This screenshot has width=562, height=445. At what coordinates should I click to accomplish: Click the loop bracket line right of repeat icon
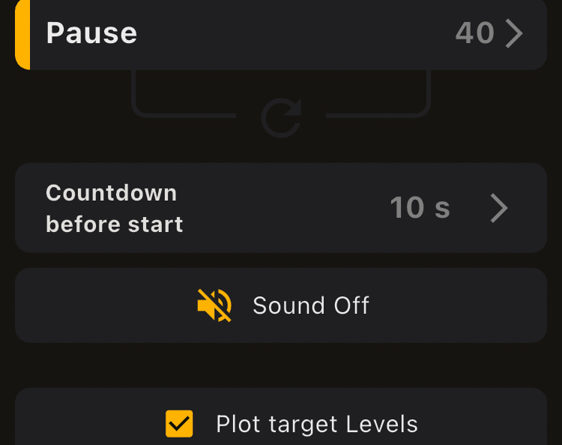pos(378,115)
